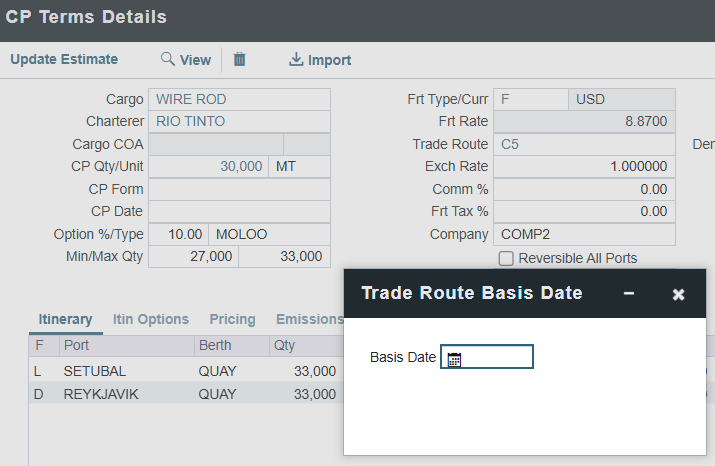
Task: Switch to the Itin Options tab
Action: point(150,320)
